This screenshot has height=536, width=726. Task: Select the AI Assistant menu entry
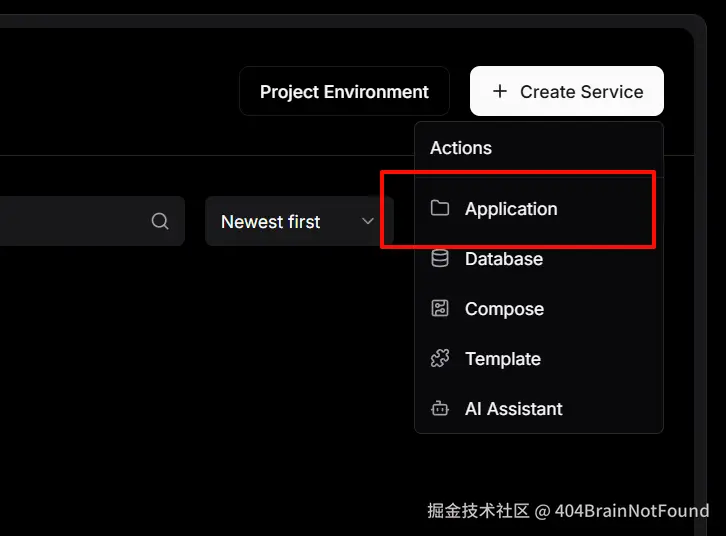514,409
